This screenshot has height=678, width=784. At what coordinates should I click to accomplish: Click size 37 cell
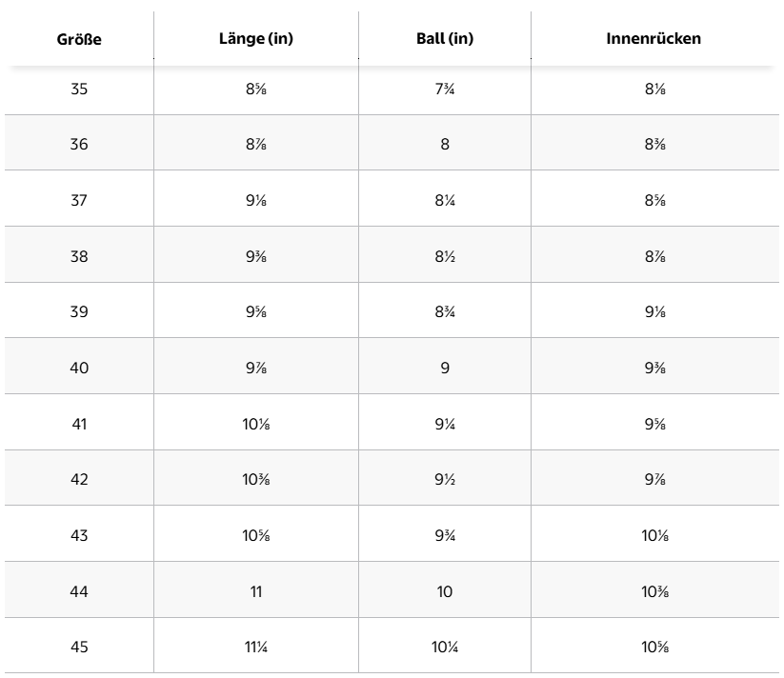(x=79, y=200)
